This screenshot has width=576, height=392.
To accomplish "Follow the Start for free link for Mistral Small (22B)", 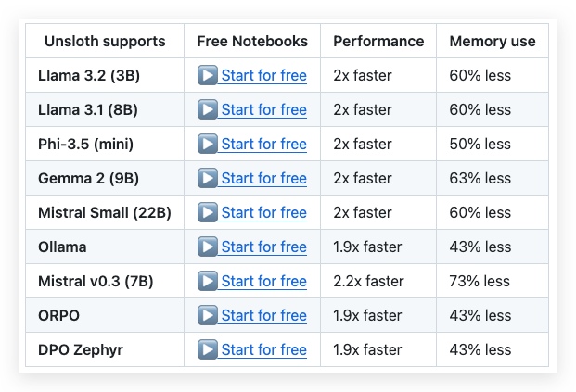I will (x=263, y=213).
